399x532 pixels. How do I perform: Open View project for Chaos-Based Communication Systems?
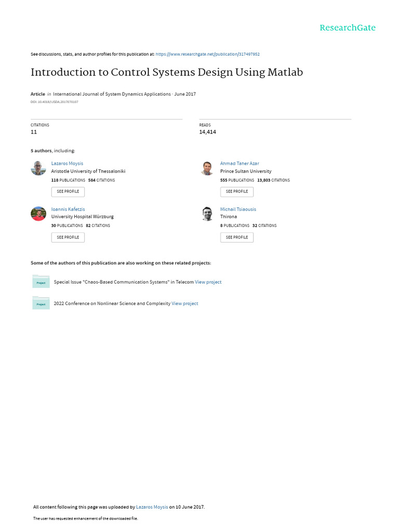208,282
